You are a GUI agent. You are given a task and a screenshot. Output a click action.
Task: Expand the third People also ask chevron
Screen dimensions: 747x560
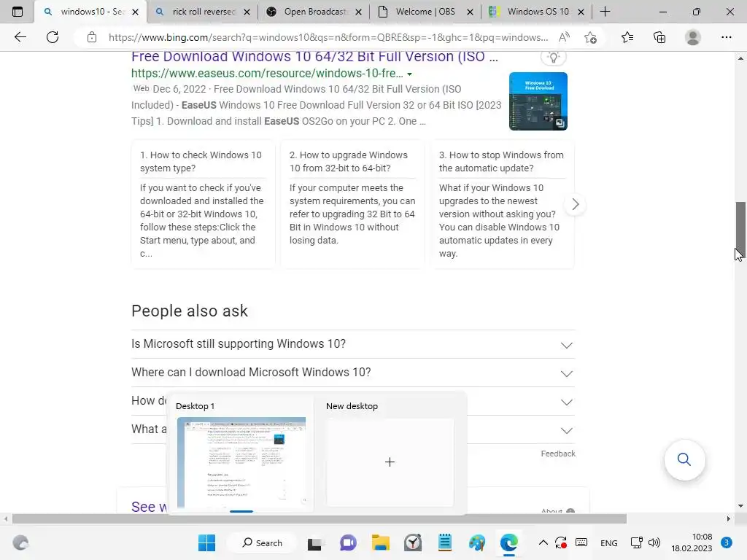[x=566, y=402]
